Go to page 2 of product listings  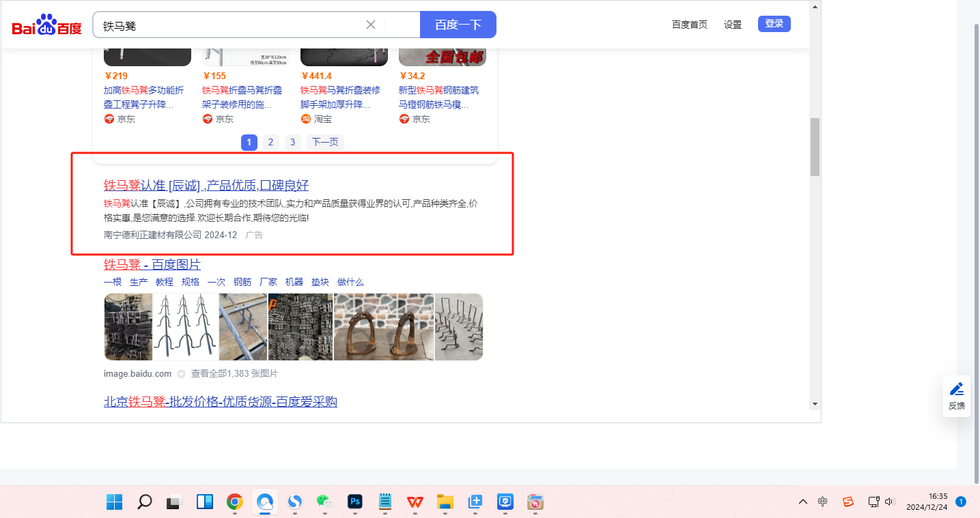tap(270, 142)
